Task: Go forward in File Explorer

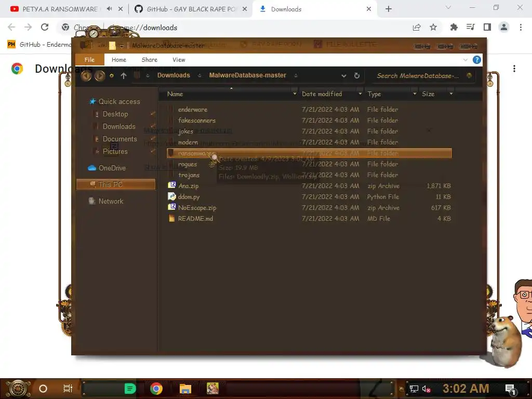Action: click(x=99, y=76)
